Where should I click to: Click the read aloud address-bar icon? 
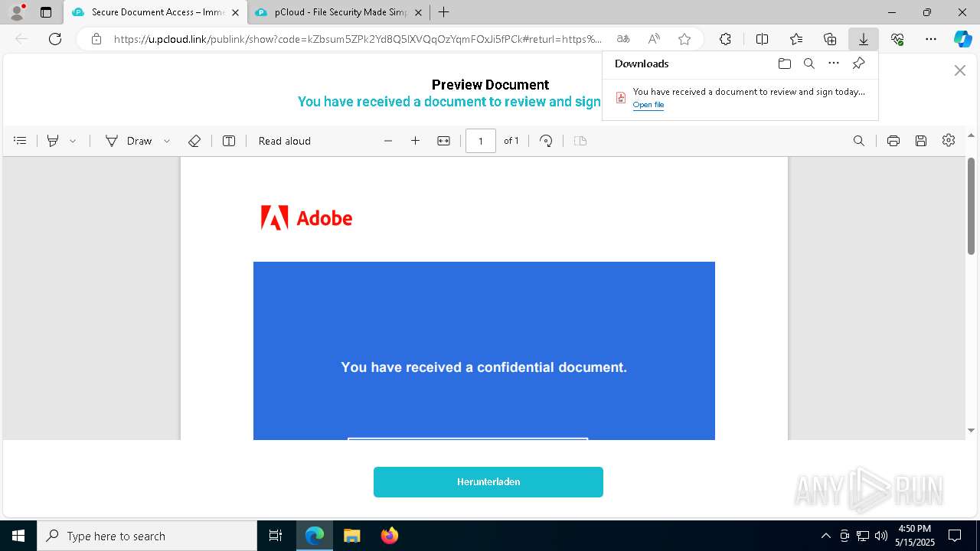click(x=654, y=39)
